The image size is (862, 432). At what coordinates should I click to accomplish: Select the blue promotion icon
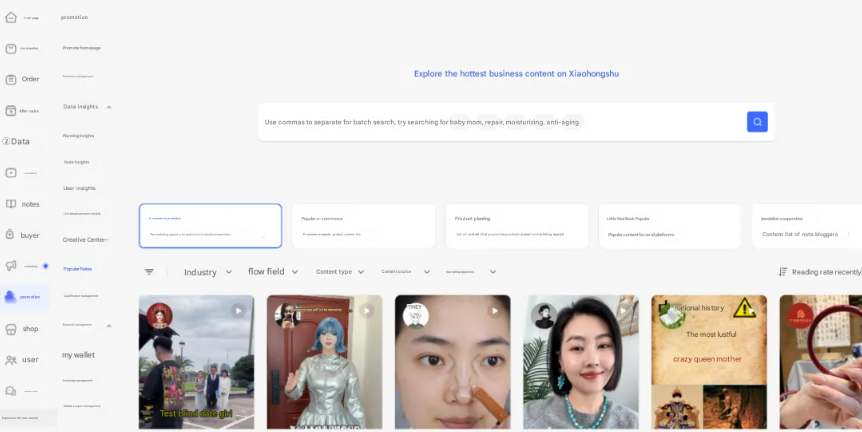[x=10, y=297]
